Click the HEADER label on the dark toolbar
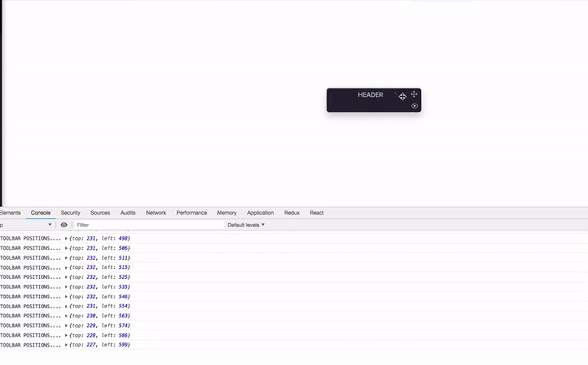Viewport: 588px width, 365px height. tap(370, 95)
